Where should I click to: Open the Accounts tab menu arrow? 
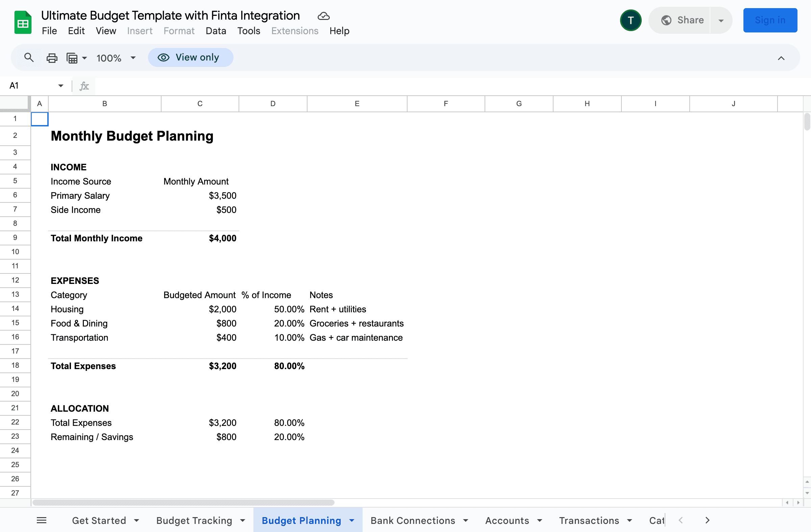pos(539,521)
